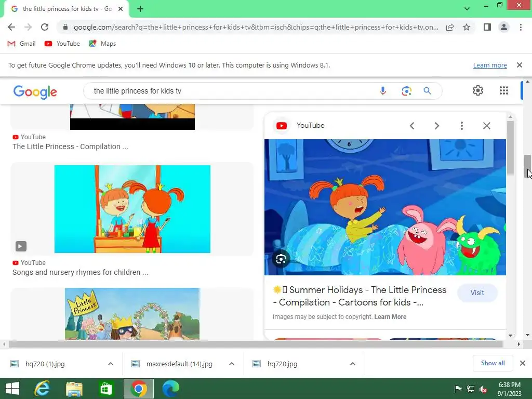Open preview panel more options menu
The height and width of the screenshot is (399, 532).
click(461, 126)
